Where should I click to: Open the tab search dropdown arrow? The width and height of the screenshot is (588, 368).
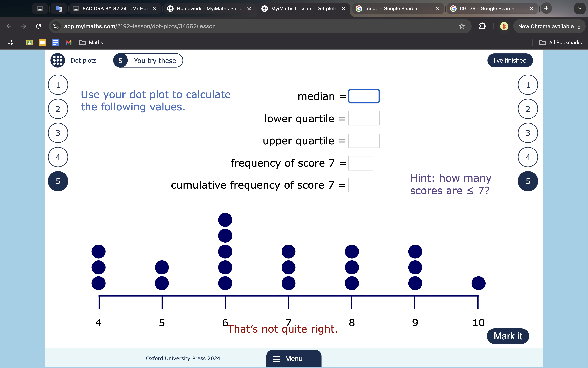click(580, 9)
